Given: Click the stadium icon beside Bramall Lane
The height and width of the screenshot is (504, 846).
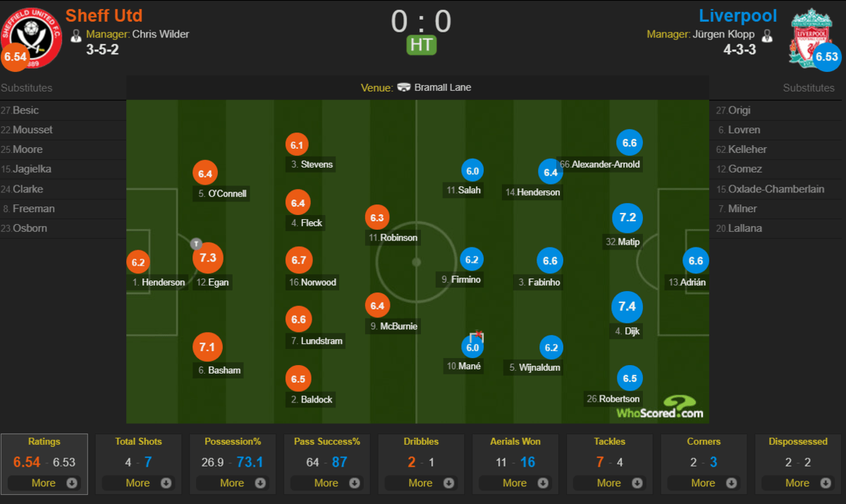Looking at the screenshot, I should click(x=404, y=87).
